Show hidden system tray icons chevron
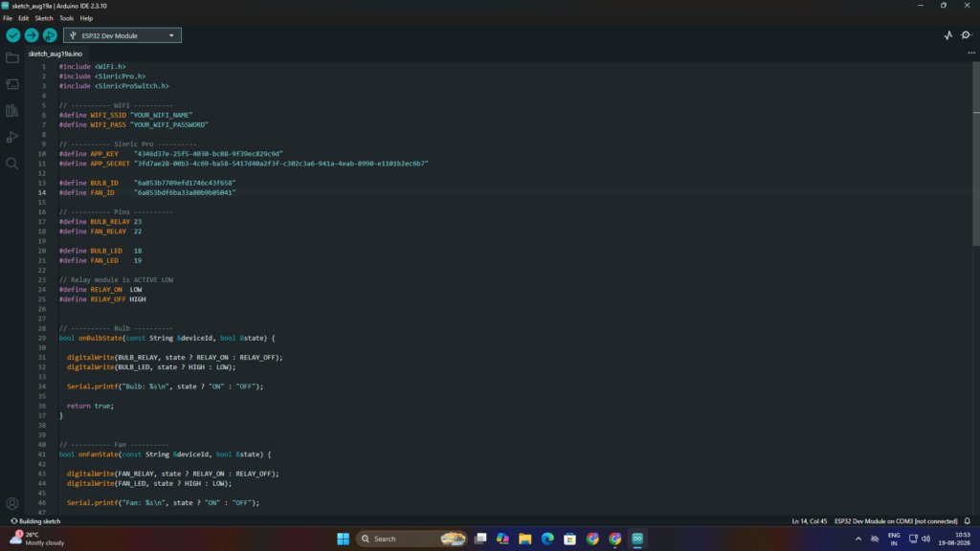 [x=858, y=540]
